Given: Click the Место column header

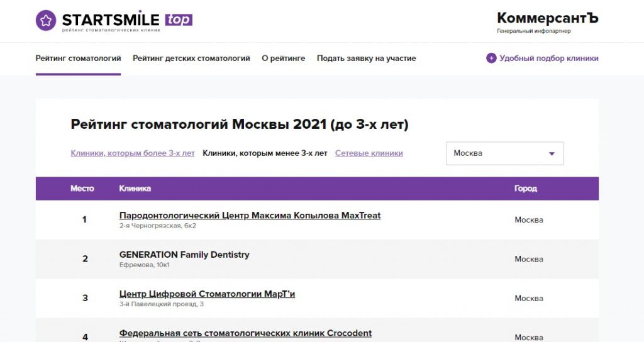Looking at the screenshot, I should point(82,189).
